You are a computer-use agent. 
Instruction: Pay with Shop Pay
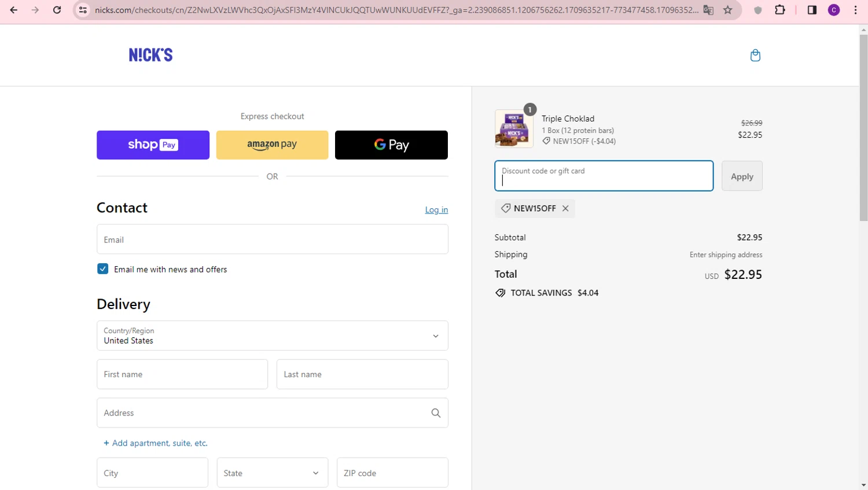click(153, 145)
